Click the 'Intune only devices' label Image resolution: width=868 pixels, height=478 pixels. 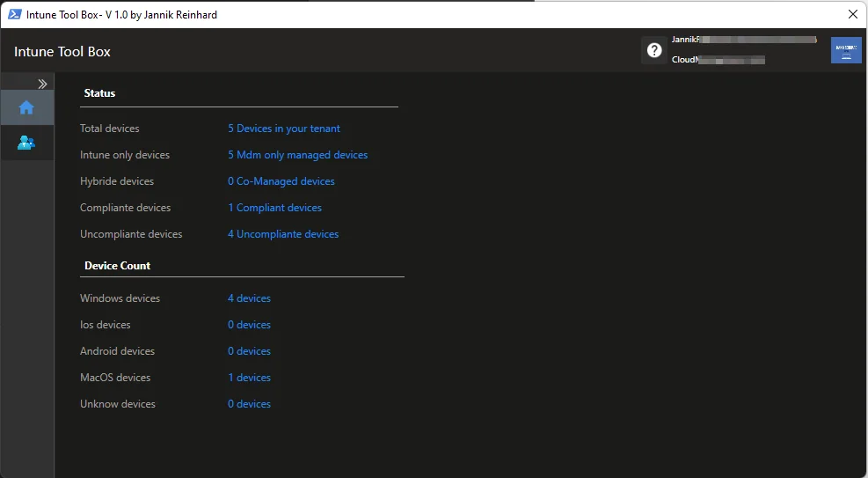pyautogui.click(x=125, y=155)
